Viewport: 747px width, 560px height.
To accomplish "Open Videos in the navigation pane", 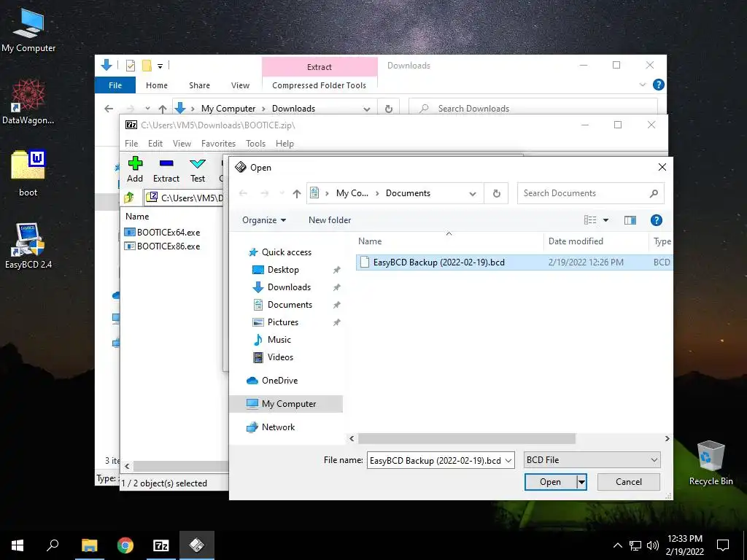I will pyautogui.click(x=280, y=357).
